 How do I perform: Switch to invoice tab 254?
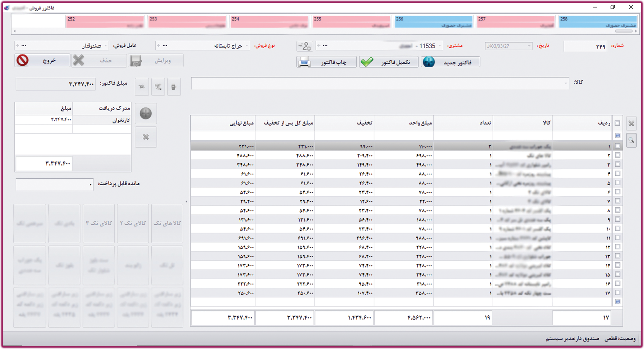pyautogui.click(x=270, y=22)
